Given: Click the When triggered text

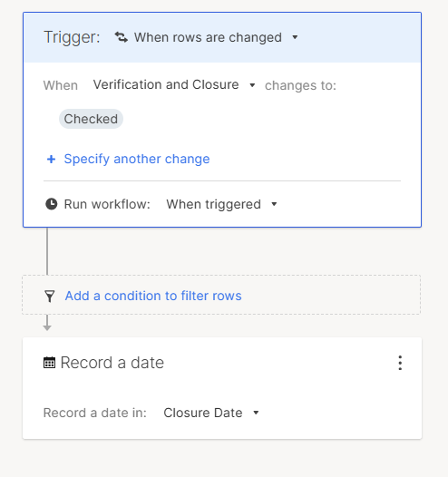Looking at the screenshot, I should click(x=213, y=204).
